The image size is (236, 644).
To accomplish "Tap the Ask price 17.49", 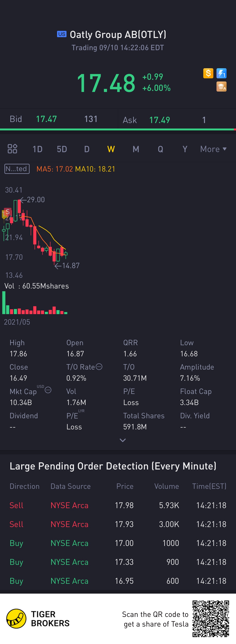I will tap(160, 120).
